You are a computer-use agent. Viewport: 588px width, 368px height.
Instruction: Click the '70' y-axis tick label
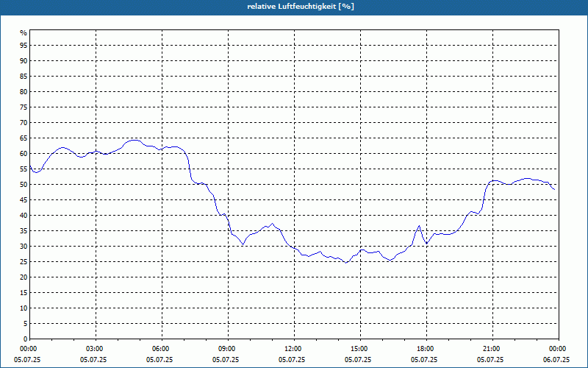point(24,123)
